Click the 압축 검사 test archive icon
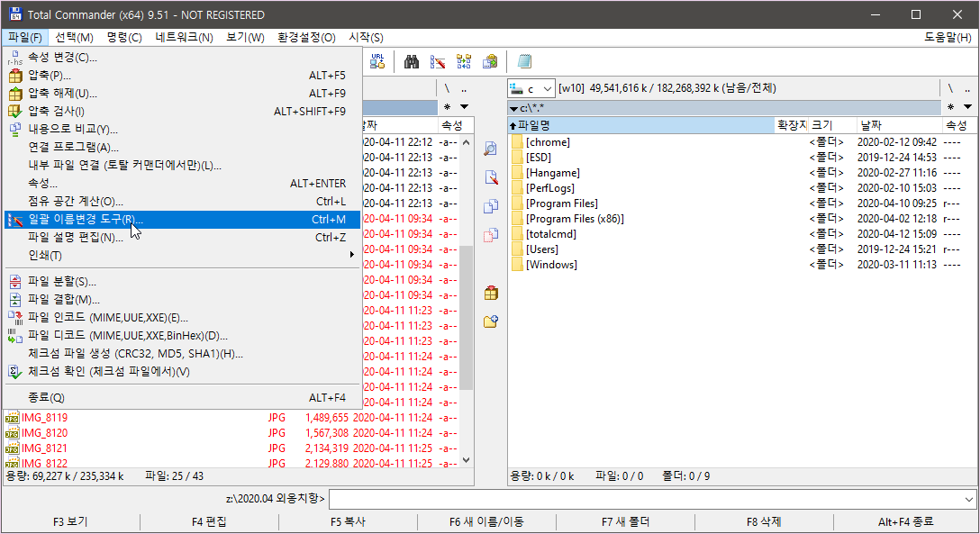This screenshot has height=534, width=980. click(15, 111)
